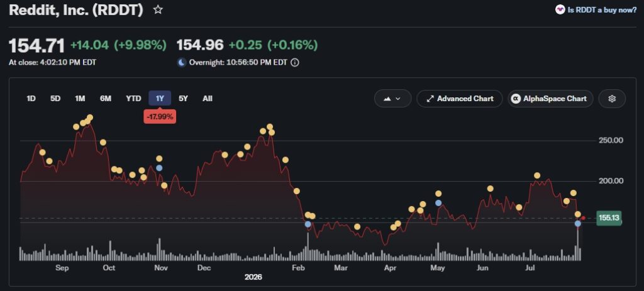
Task: Switch chart to 5Y range
Action: pos(183,99)
